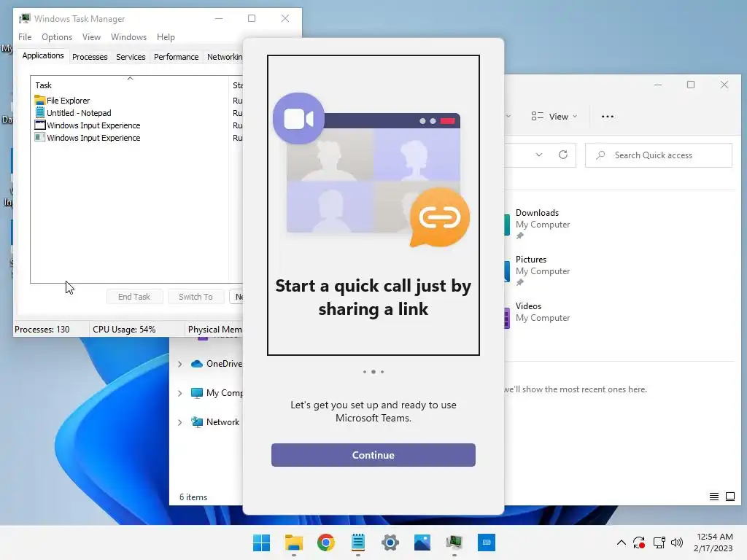This screenshot has height=560, width=747.
Task: Expand the address bar history dropdown
Action: 539,155
